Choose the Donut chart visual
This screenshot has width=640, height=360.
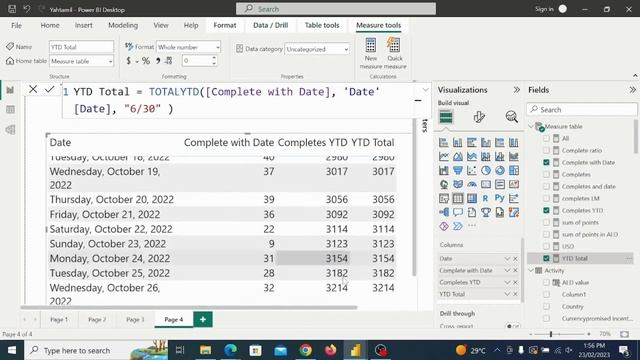pyautogui.click(x=500, y=171)
